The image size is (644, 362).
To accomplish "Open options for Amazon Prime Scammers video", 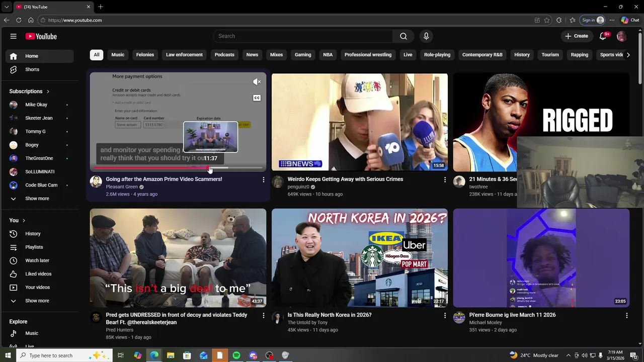I will [263, 179].
